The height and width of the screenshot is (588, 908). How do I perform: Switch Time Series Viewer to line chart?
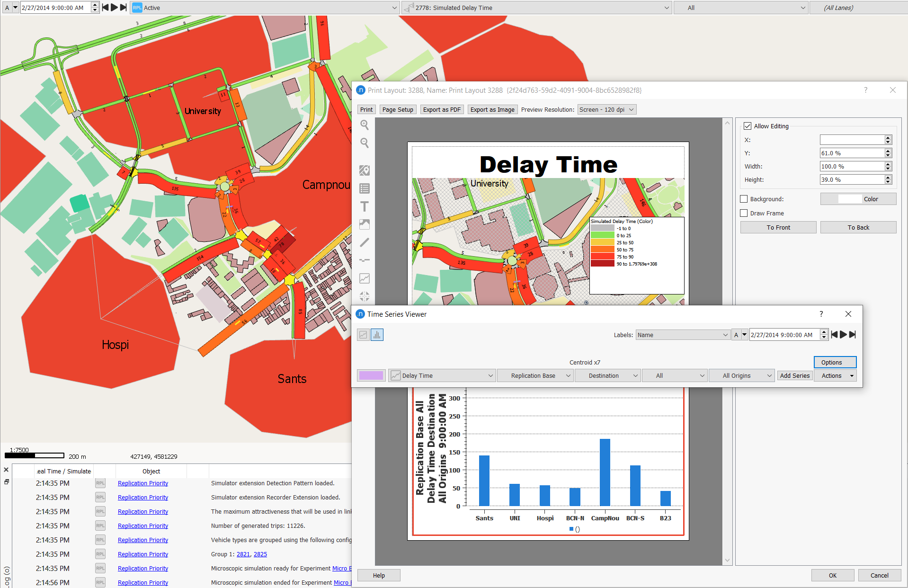(363, 335)
